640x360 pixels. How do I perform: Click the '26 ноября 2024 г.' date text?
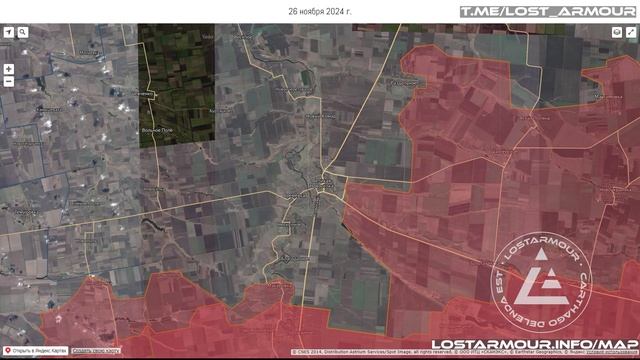[320, 11]
